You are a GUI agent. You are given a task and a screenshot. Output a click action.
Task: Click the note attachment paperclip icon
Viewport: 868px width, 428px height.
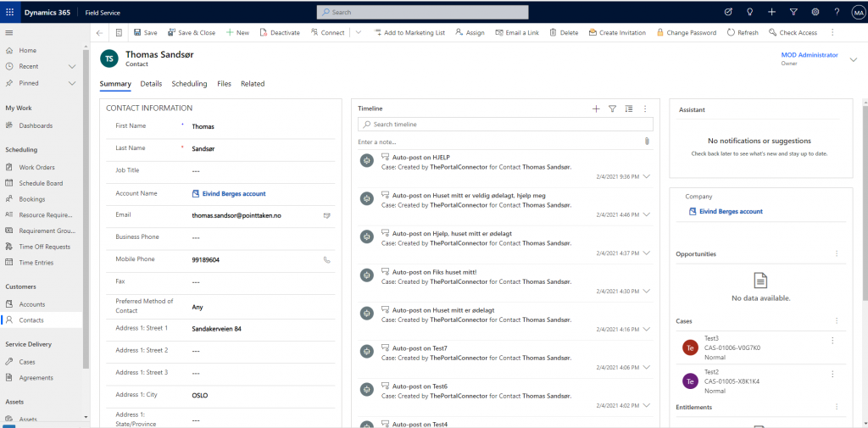647,142
